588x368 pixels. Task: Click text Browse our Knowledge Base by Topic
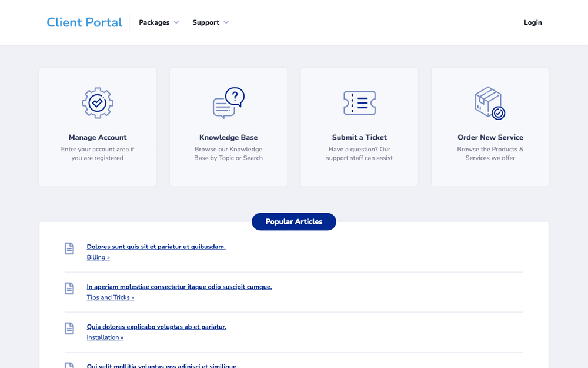[x=228, y=154]
